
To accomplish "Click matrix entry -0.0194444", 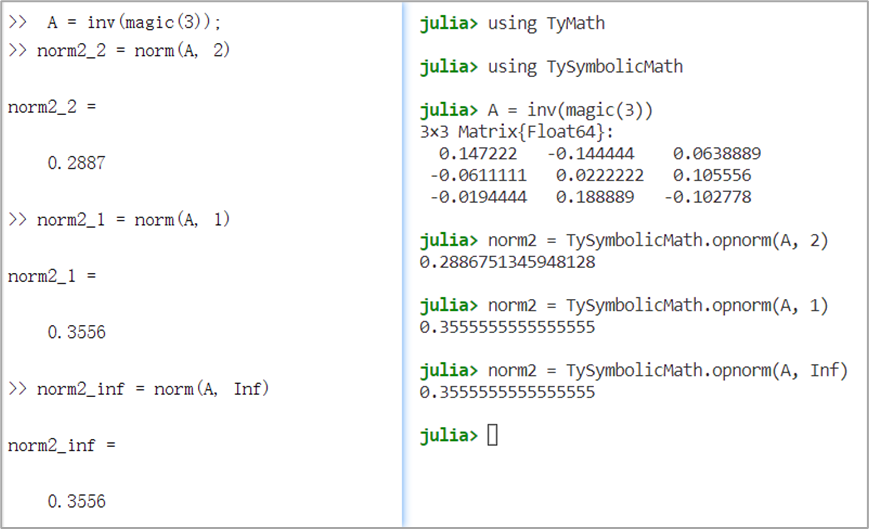I will (478, 197).
